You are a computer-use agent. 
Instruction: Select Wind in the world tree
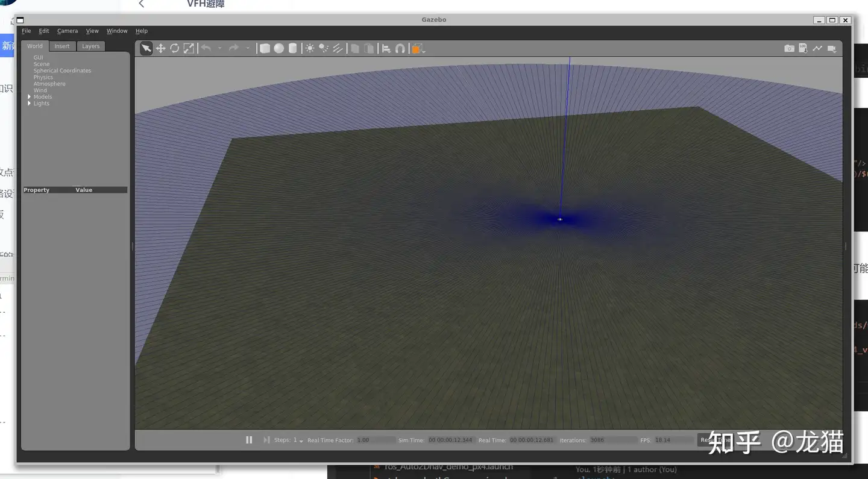click(x=40, y=90)
